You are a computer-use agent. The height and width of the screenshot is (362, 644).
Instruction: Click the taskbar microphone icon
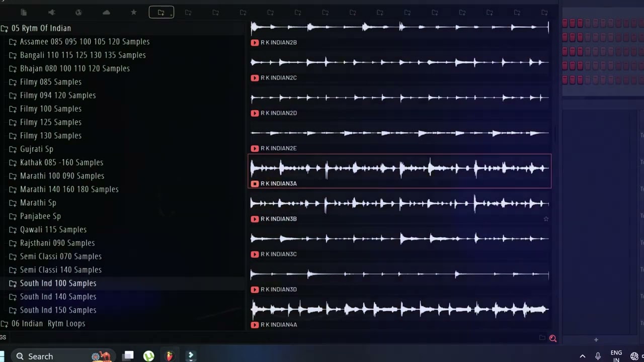tap(598, 356)
